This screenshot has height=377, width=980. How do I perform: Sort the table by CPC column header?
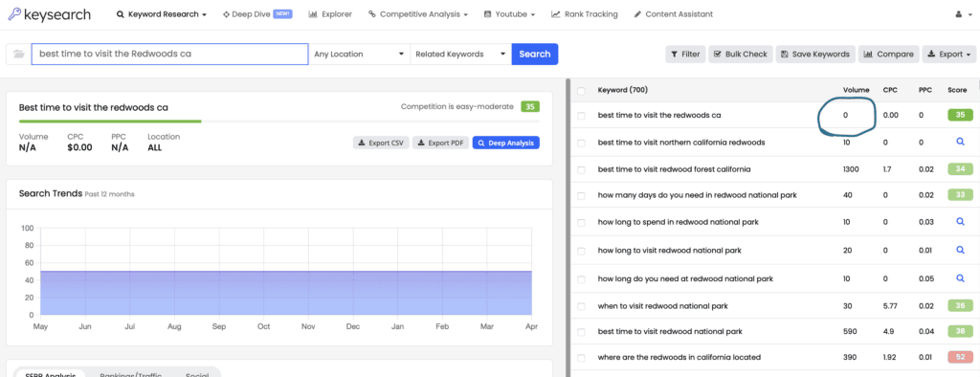890,90
